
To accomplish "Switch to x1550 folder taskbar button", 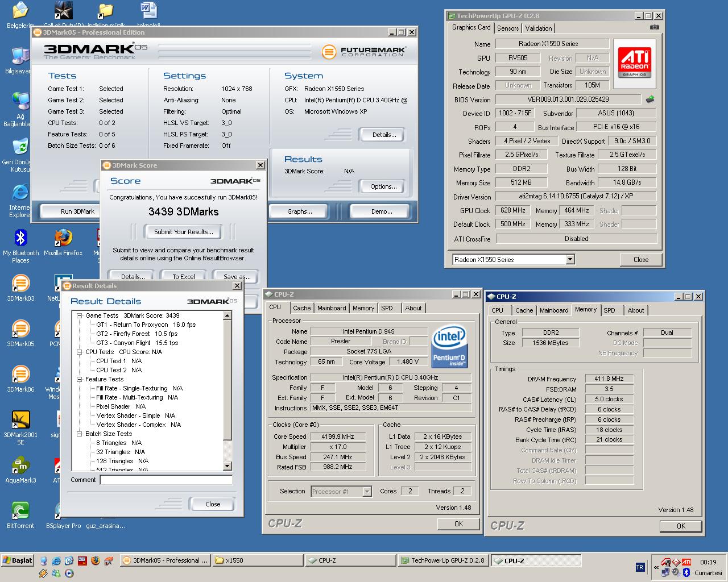I will point(258,560).
